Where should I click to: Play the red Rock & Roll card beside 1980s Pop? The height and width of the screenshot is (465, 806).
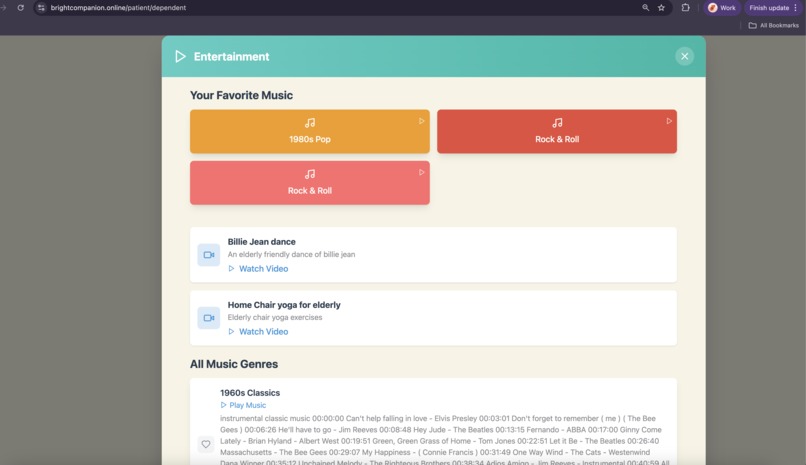557,132
